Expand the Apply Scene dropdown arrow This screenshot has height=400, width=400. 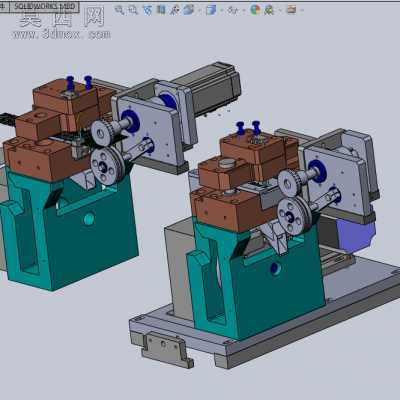coord(280,11)
